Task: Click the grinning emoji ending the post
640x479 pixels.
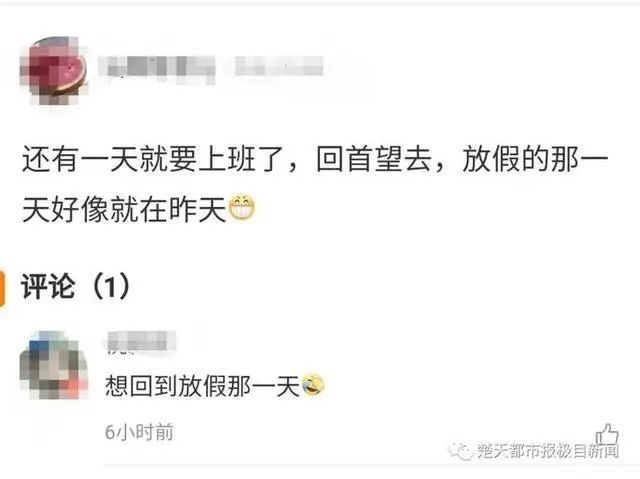Action: tap(242, 208)
